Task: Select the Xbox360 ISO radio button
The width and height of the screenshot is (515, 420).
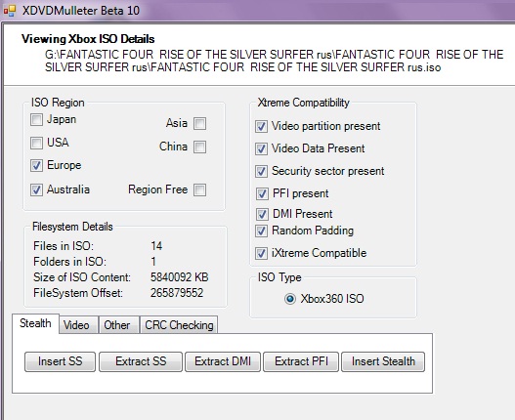Action: click(x=290, y=299)
